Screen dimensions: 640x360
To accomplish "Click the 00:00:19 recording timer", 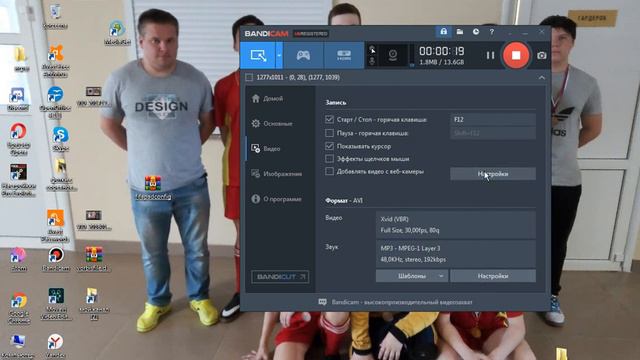I will coord(442,51).
